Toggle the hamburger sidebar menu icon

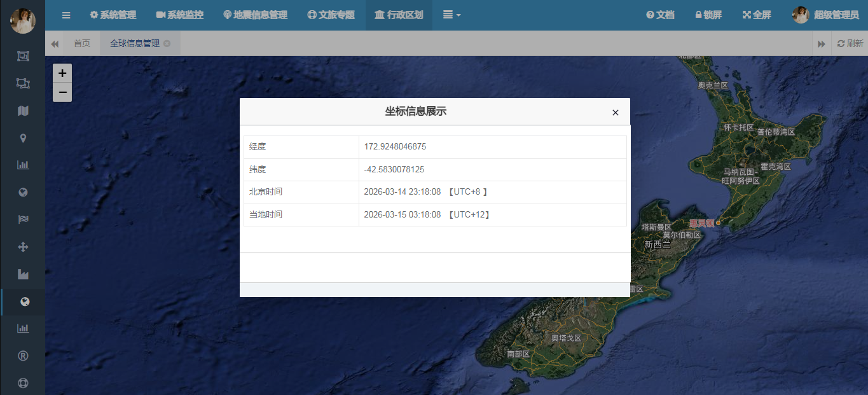66,15
